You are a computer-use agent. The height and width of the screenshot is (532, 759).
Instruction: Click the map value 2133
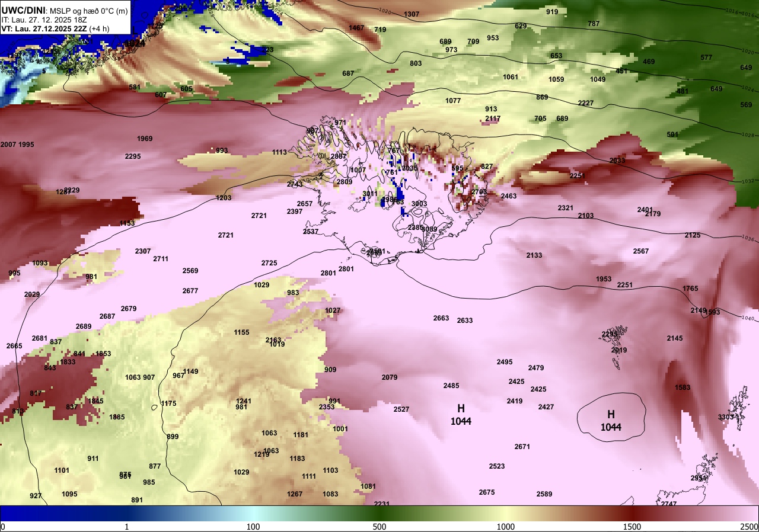[x=534, y=255]
